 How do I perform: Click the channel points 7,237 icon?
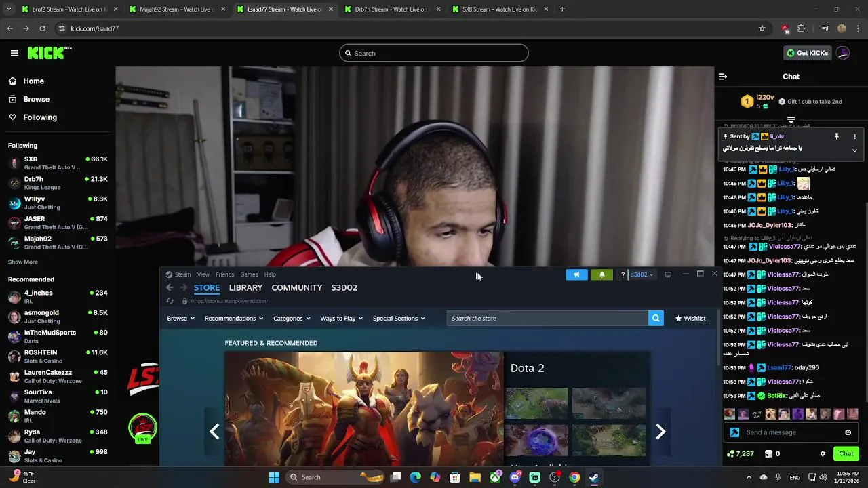point(730,453)
